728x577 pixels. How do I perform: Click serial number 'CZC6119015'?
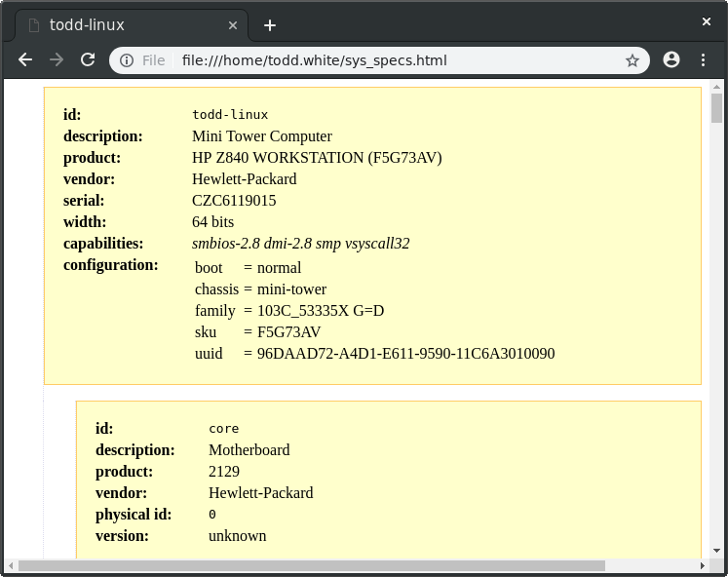[234, 201]
